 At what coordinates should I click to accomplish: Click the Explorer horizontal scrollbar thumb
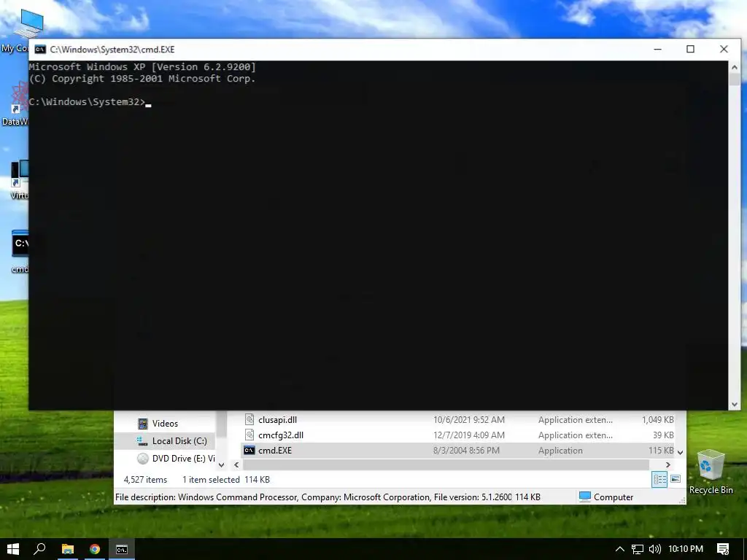[x=446, y=464]
